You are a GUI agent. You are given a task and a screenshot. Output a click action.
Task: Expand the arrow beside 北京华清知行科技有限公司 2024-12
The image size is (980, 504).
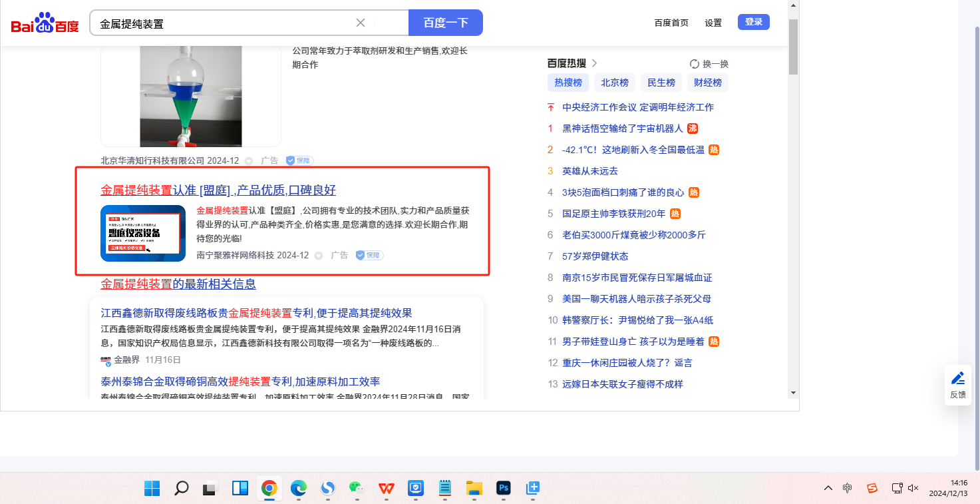tap(249, 161)
